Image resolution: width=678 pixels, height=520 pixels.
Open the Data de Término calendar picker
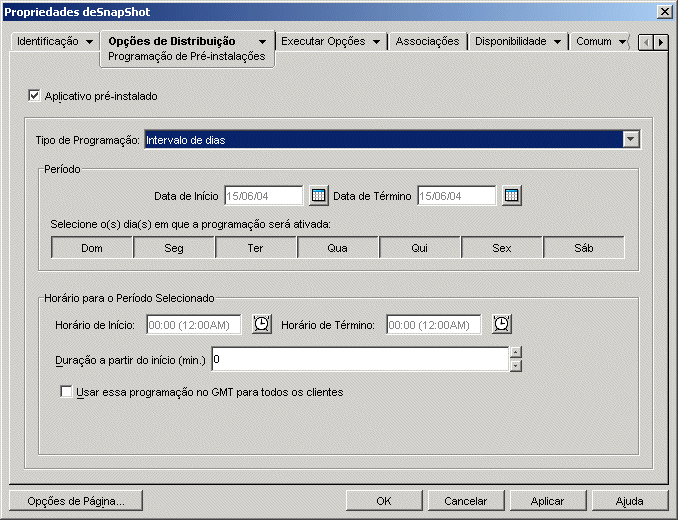[x=511, y=195]
